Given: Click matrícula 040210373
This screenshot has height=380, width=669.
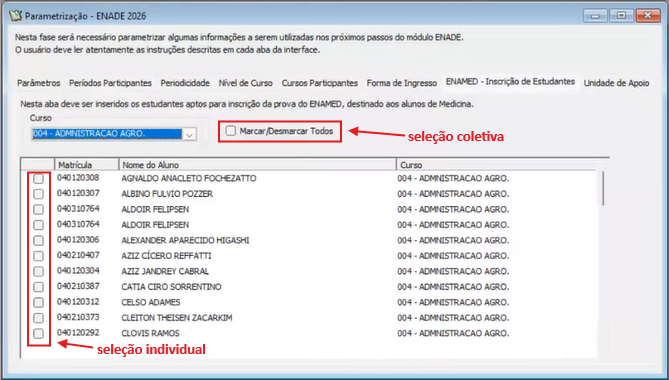Looking at the screenshot, I should (x=78, y=317).
